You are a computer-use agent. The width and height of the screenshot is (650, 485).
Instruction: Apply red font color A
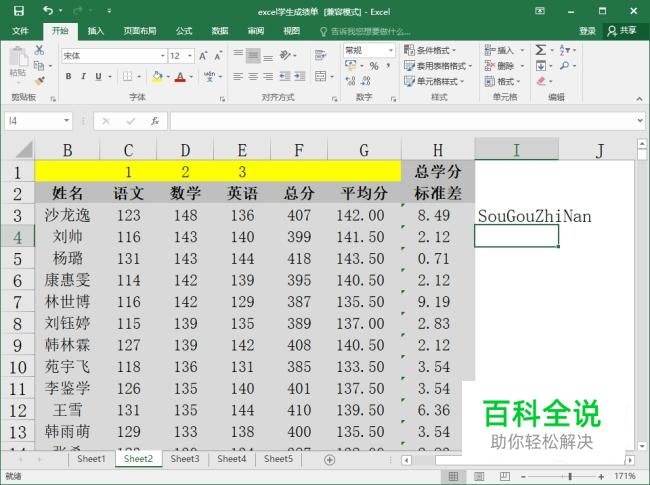tap(180, 76)
